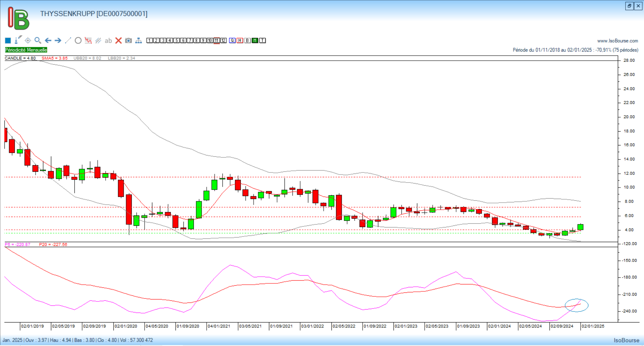Click the 28.00 price axis label
The height and width of the screenshot is (346, 644).
[629, 60]
